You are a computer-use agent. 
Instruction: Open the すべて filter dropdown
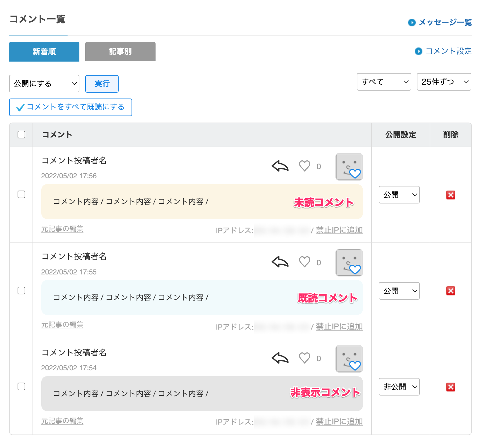click(384, 82)
